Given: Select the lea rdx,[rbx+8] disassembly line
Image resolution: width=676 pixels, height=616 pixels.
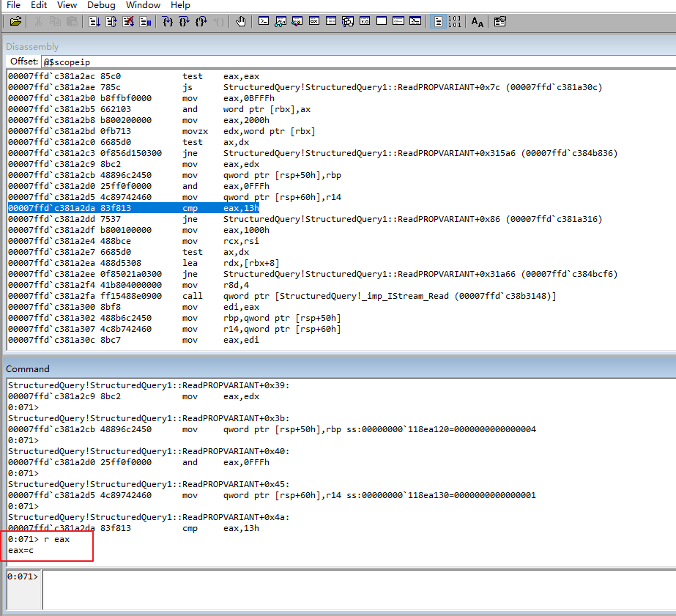Looking at the screenshot, I should (x=144, y=263).
